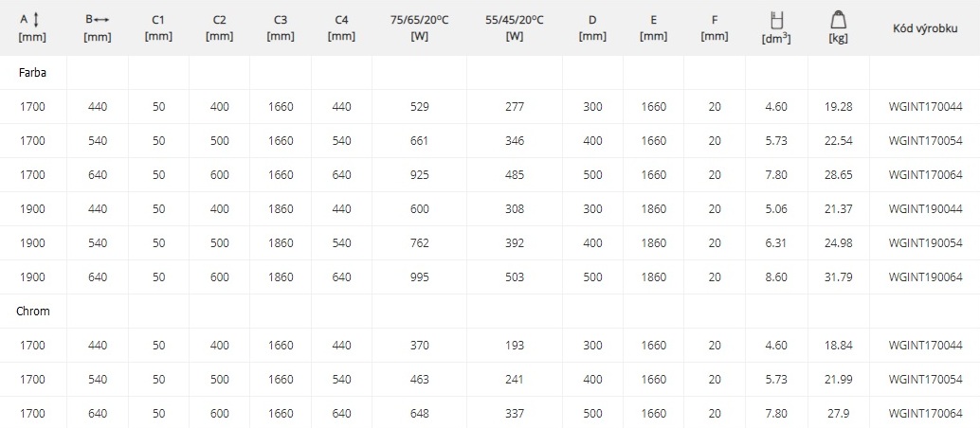Click the 193 W value in Chrom
Screen dimensions: 980x428
pyautogui.click(x=515, y=345)
